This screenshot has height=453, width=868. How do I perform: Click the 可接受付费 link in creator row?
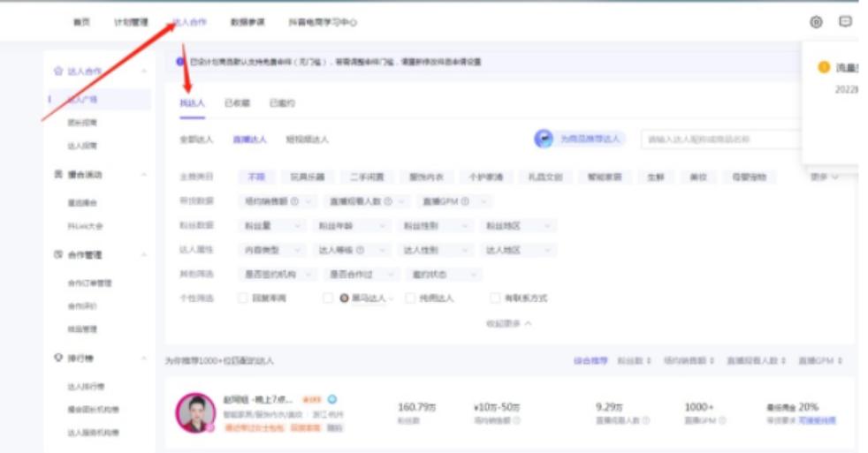click(817, 420)
